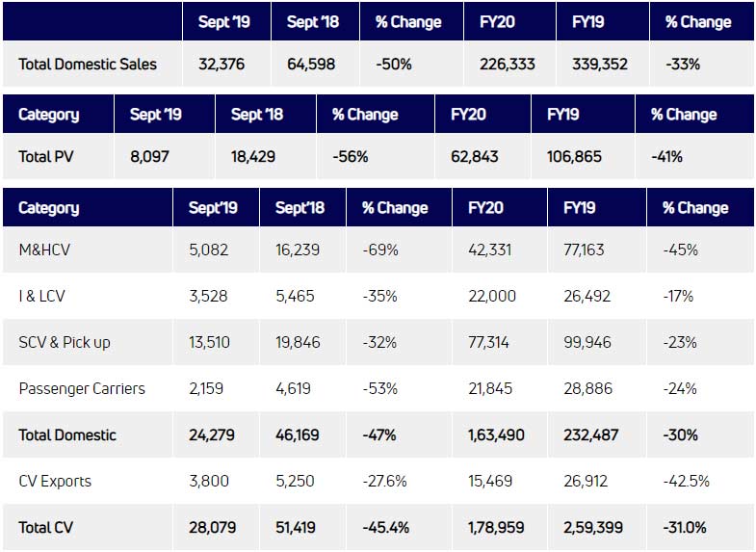Click the 8,097 Total PV value

click(151, 156)
